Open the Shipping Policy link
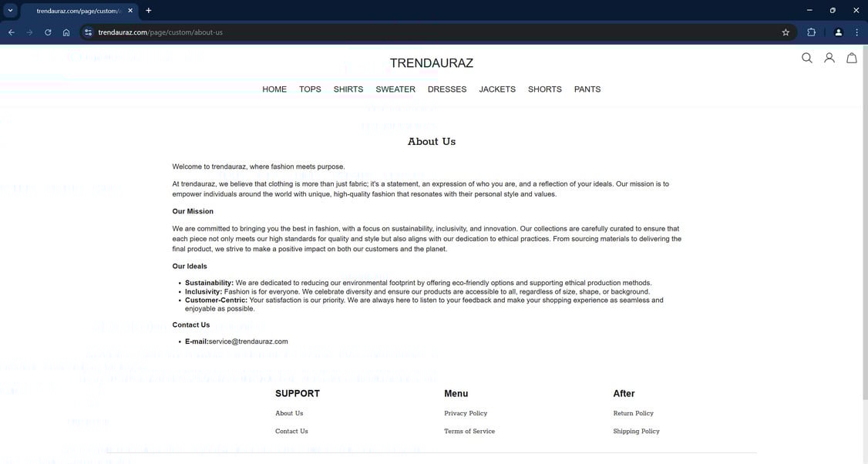 [636, 431]
